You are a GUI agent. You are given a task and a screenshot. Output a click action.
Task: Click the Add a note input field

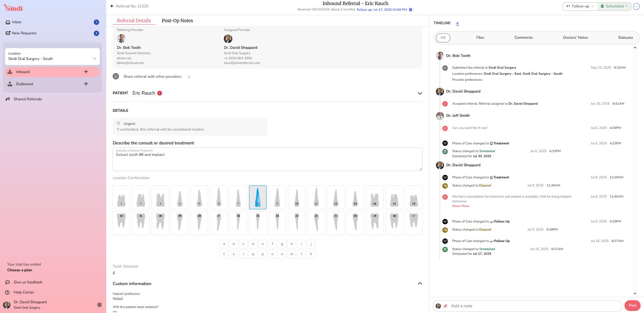click(534, 306)
